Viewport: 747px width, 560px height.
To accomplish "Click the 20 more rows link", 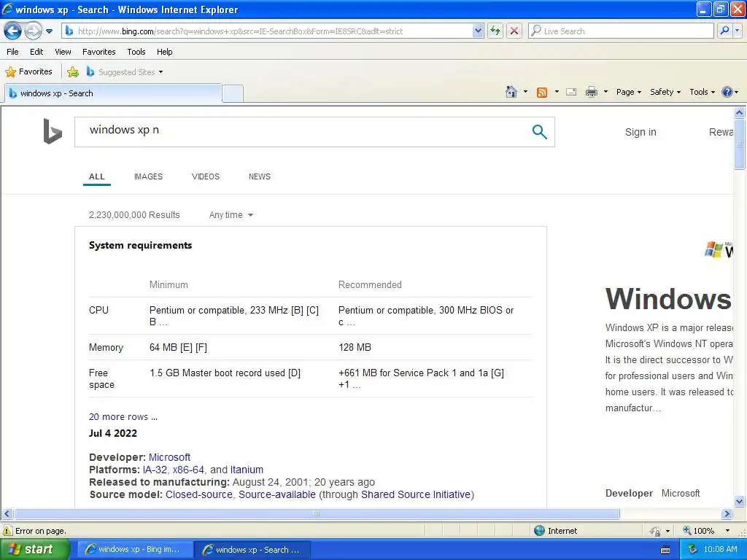I will point(123,416).
